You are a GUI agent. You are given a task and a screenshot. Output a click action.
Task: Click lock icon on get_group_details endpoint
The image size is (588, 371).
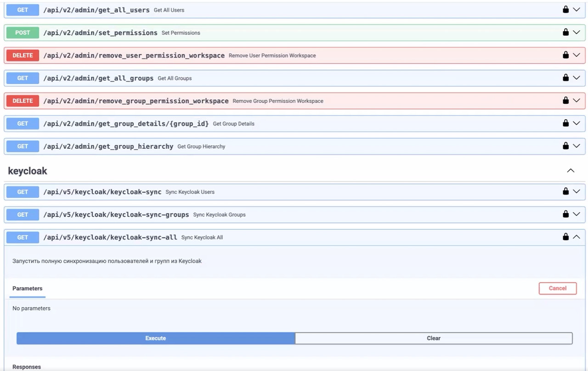(x=566, y=123)
